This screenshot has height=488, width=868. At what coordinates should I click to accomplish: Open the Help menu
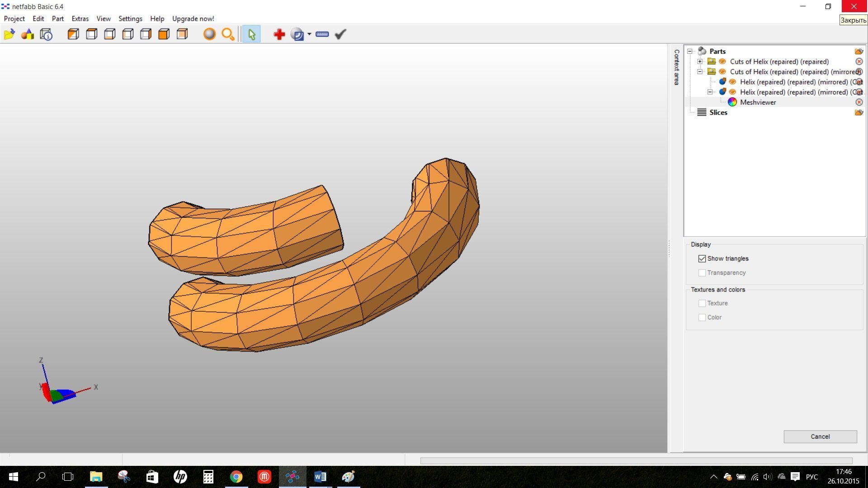[157, 19]
